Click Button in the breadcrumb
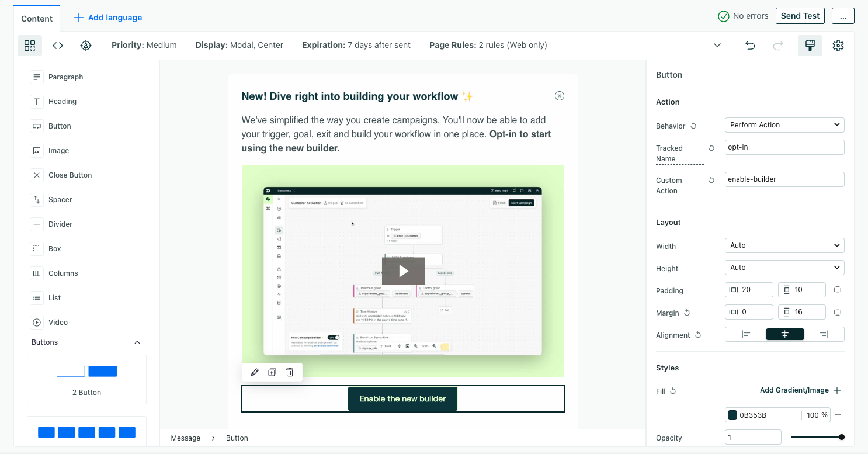This screenshot has width=868, height=454. tap(237, 438)
